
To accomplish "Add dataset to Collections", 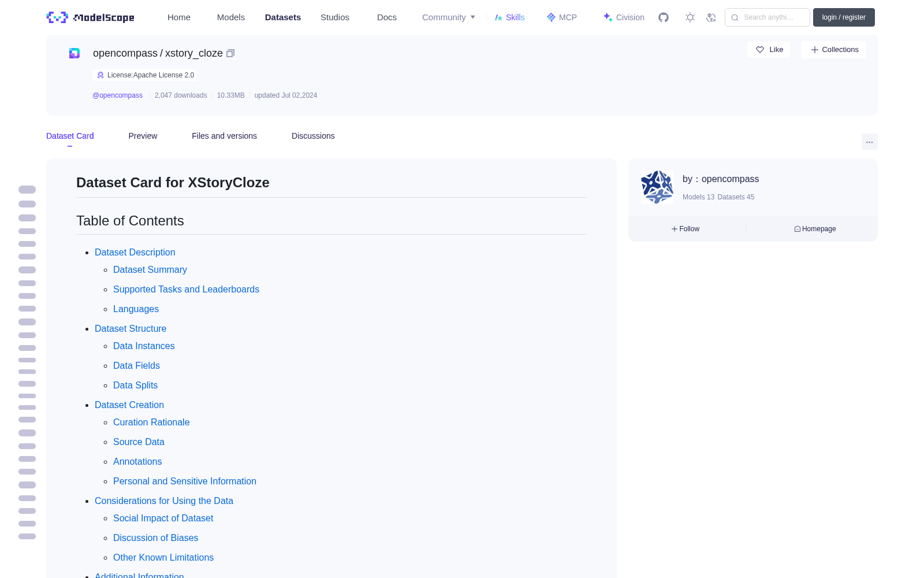I will 834,50.
